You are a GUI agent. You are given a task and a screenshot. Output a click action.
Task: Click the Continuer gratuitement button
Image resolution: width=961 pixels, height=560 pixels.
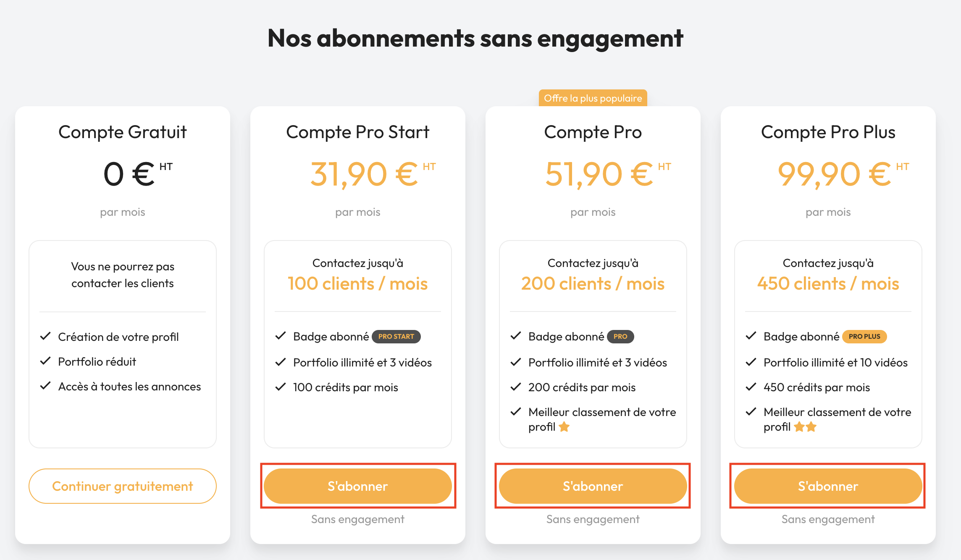coord(123,486)
